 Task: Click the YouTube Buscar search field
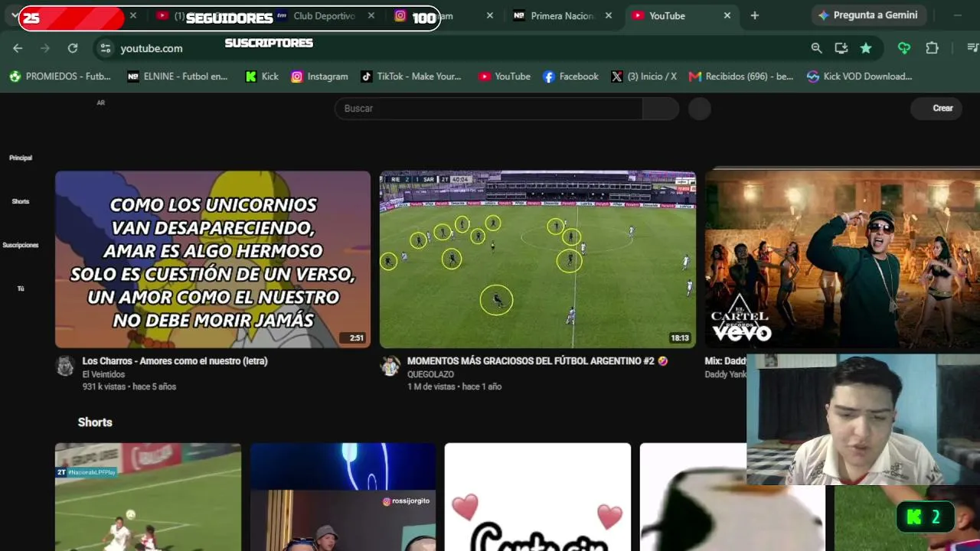pyautogui.click(x=488, y=109)
